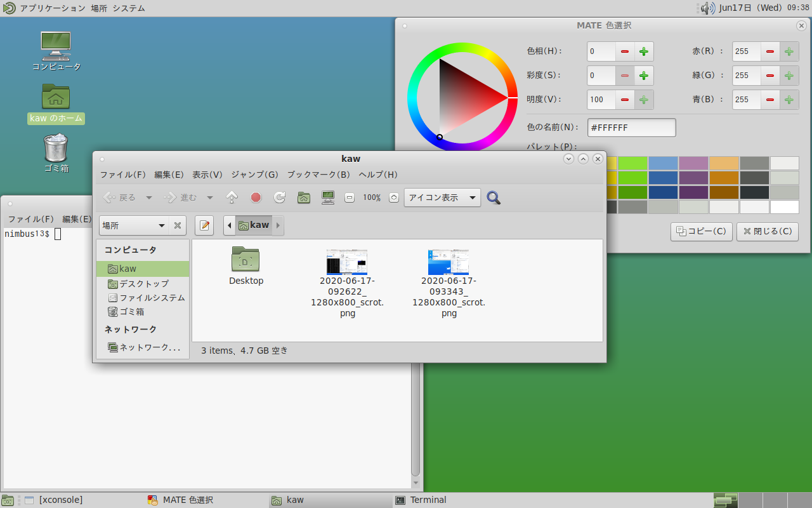Open the home folder via toolbar icon

[304, 197]
